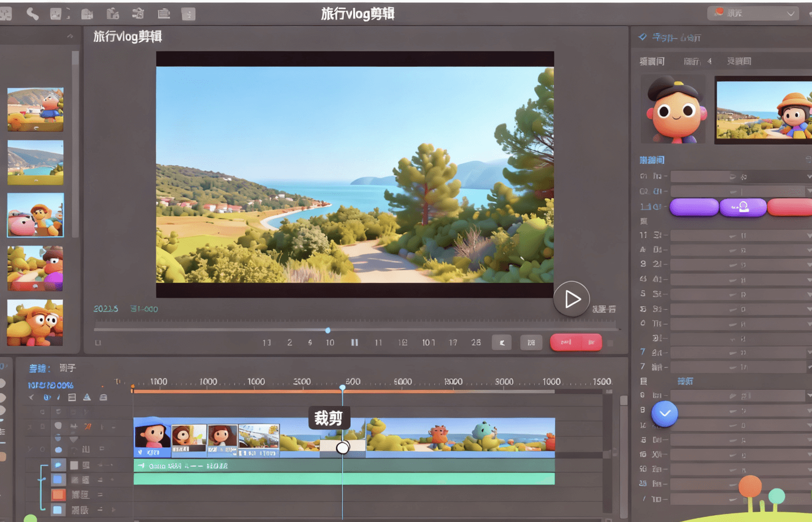Click the preview progress slider handle
The width and height of the screenshot is (812, 522).
point(328,330)
